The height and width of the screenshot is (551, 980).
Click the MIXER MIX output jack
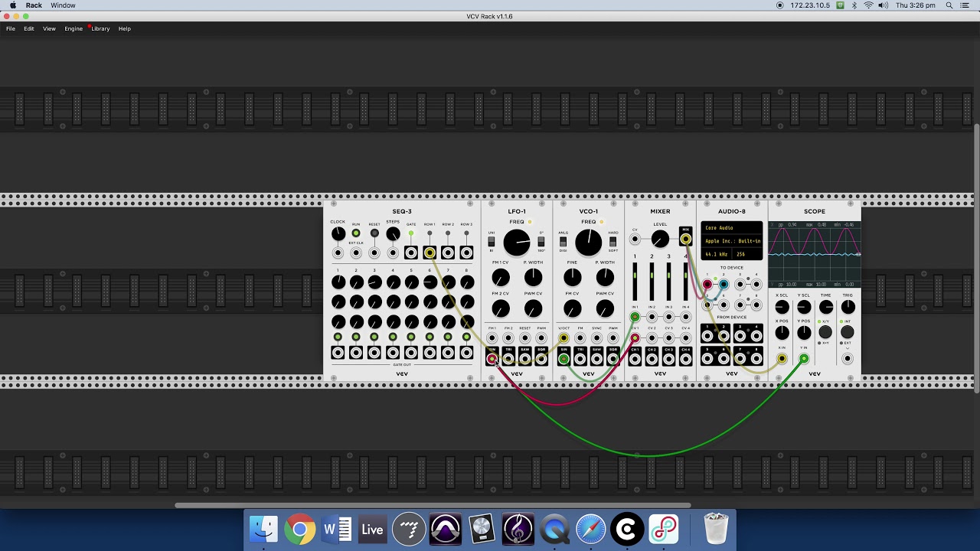[685, 240]
